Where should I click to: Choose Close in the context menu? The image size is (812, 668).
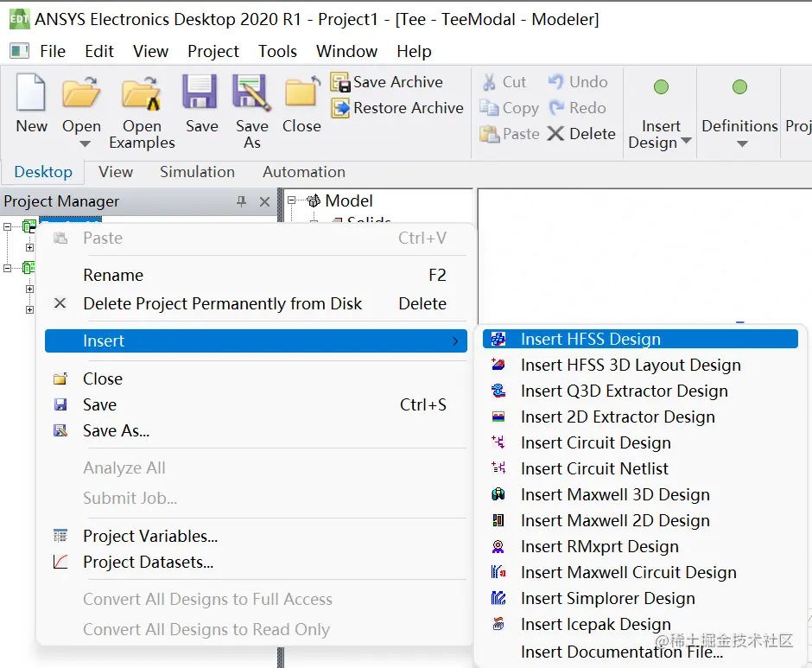pos(256,379)
